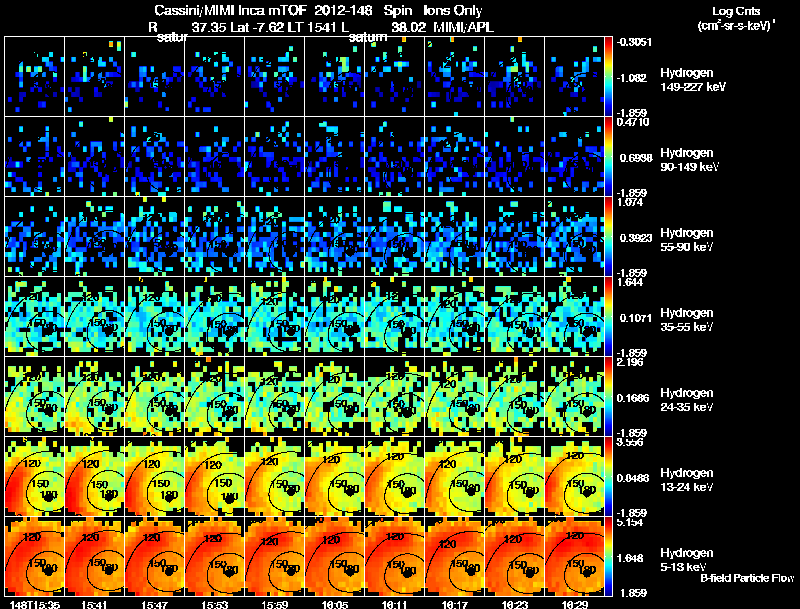This screenshot has width=800, height=609.
Task: Select the 16:29 time label
Action: [574, 604]
